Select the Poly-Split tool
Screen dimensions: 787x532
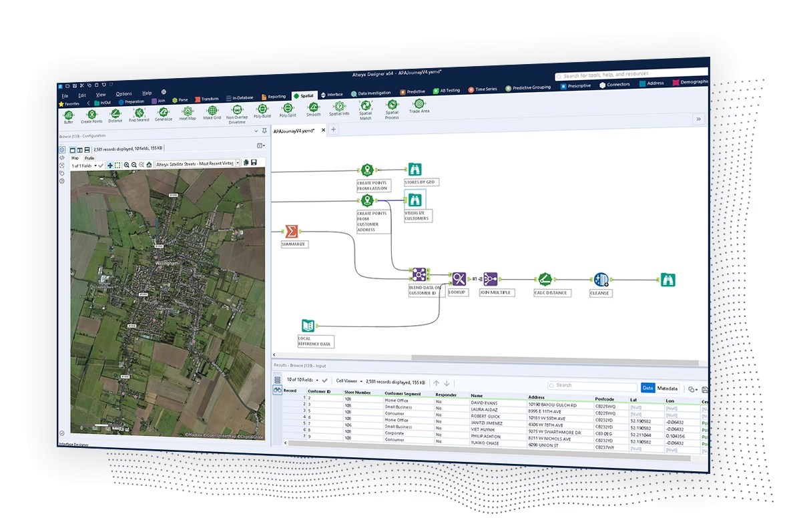pyautogui.click(x=288, y=110)
